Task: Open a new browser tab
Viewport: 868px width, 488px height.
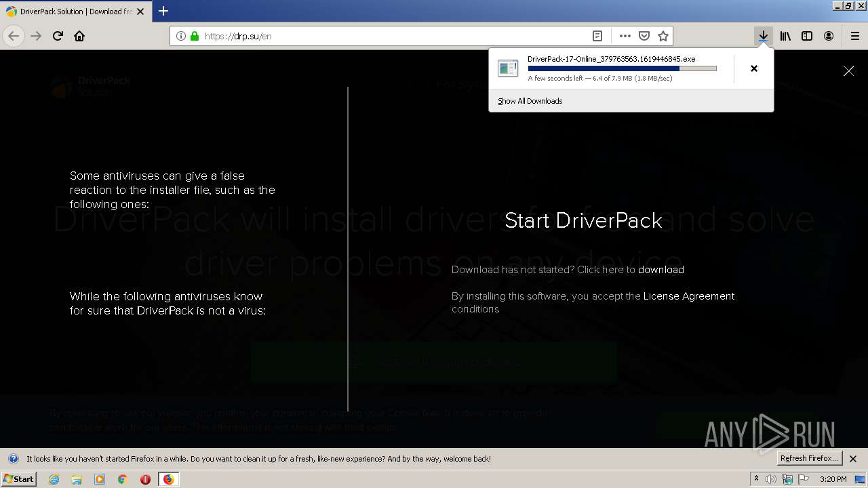Action: click(x=163, y=11)
